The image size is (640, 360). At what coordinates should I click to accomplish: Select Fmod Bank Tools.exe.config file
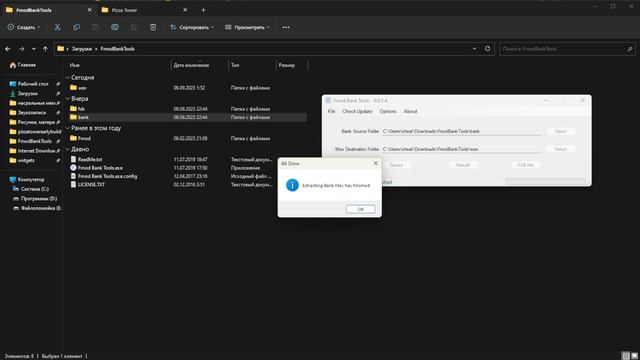pyautogui.click(x=107, y=176)
